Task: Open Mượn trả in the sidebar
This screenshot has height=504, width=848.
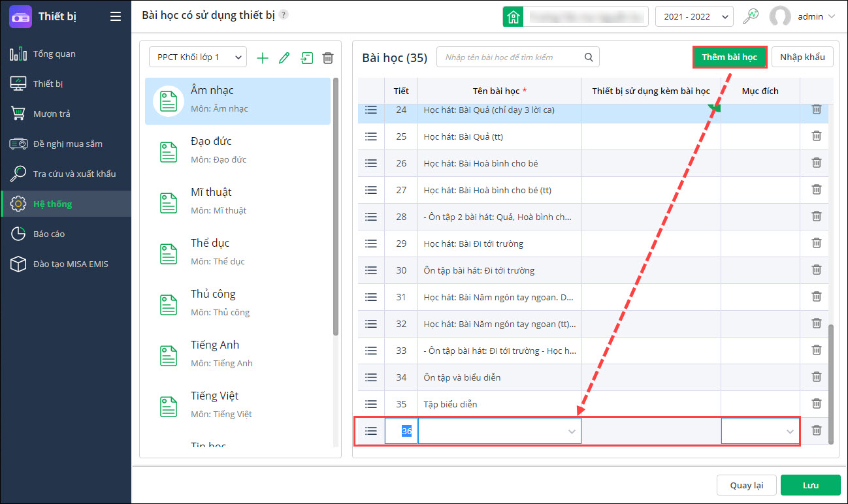Action: pos(65,114)
